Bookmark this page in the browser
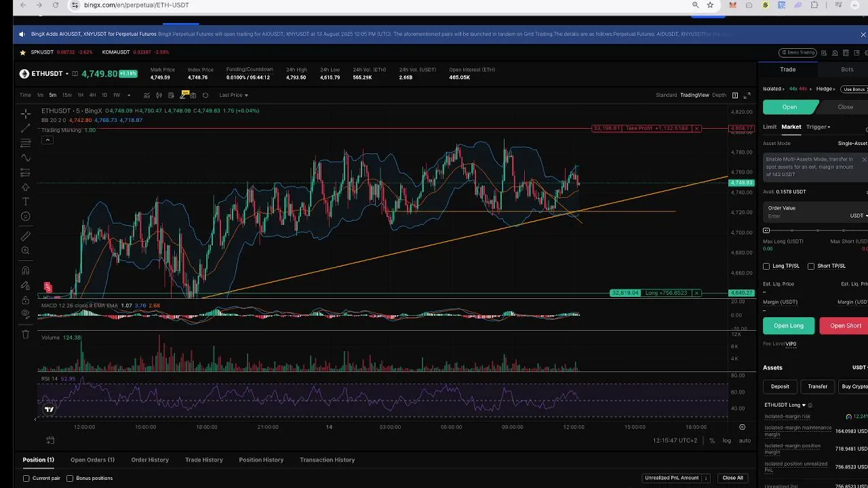The height and width of the screenshot is (488, 868). click(x=710, y=5)
